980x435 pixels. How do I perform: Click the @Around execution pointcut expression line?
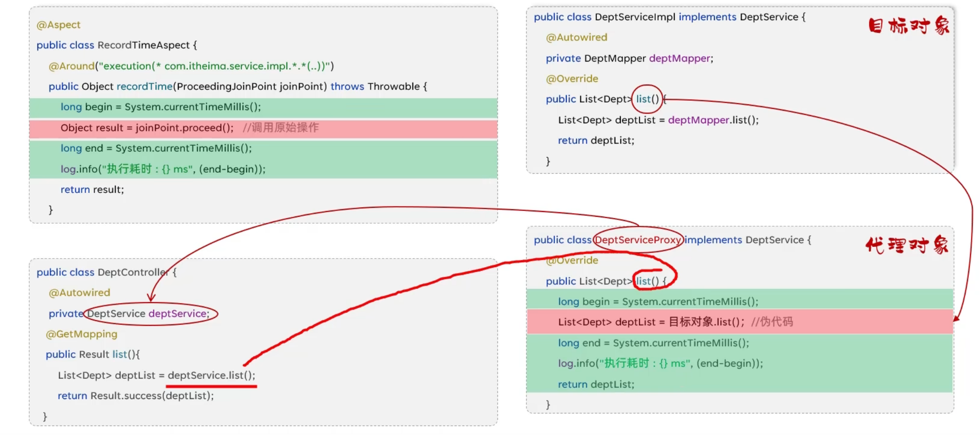[191, 66]
